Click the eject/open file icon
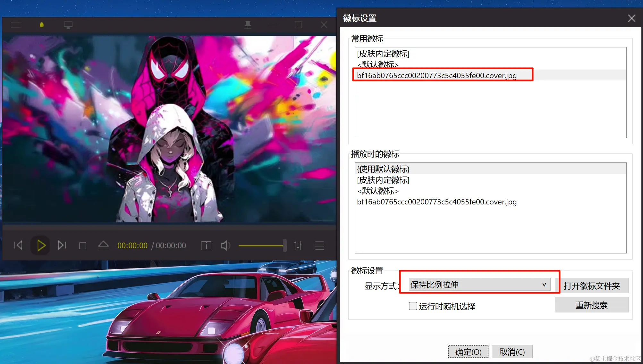Screen dimensions: 643x364 coord(103,246)
